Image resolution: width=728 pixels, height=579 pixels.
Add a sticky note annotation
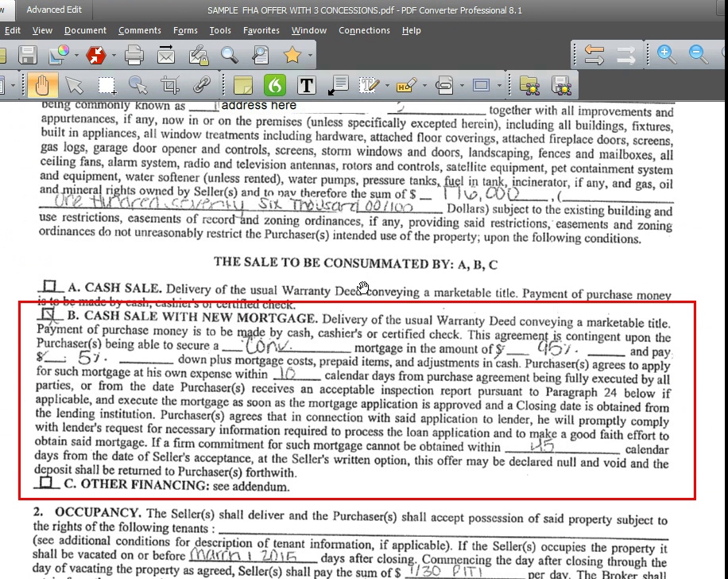244,84
